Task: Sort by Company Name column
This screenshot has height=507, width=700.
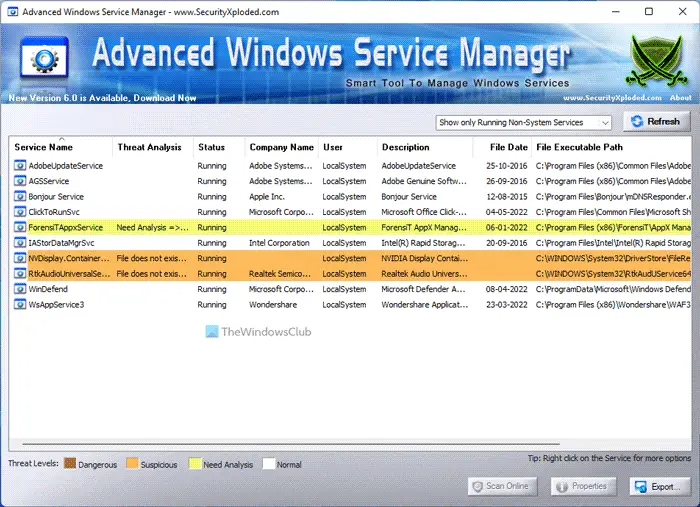Action: [282, 147]
